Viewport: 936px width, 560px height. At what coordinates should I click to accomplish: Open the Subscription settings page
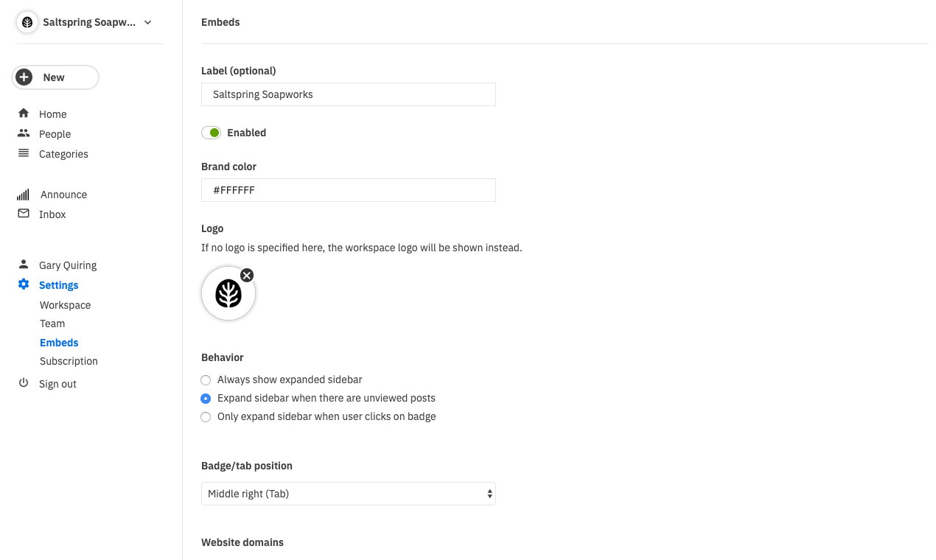point(69,361)
